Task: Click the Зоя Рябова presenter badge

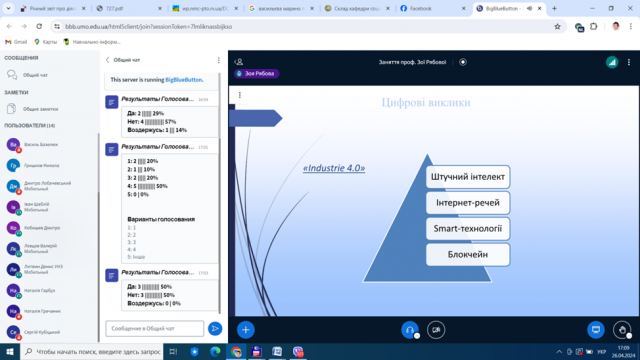Action: 256,73
